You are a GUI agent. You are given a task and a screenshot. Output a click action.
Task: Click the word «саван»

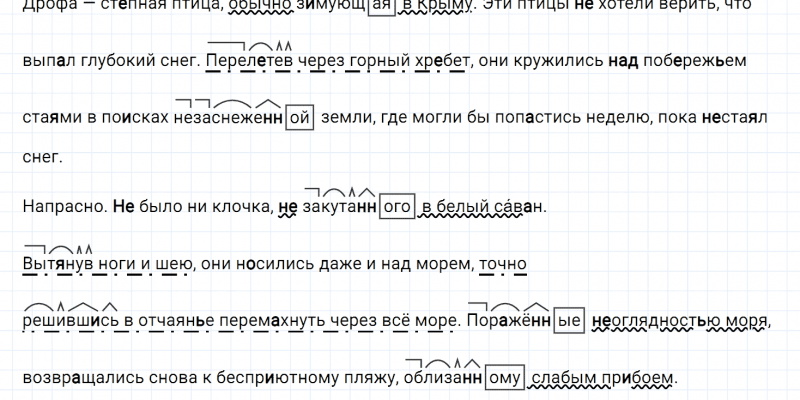pyautogui.click(x=521, y=208)
